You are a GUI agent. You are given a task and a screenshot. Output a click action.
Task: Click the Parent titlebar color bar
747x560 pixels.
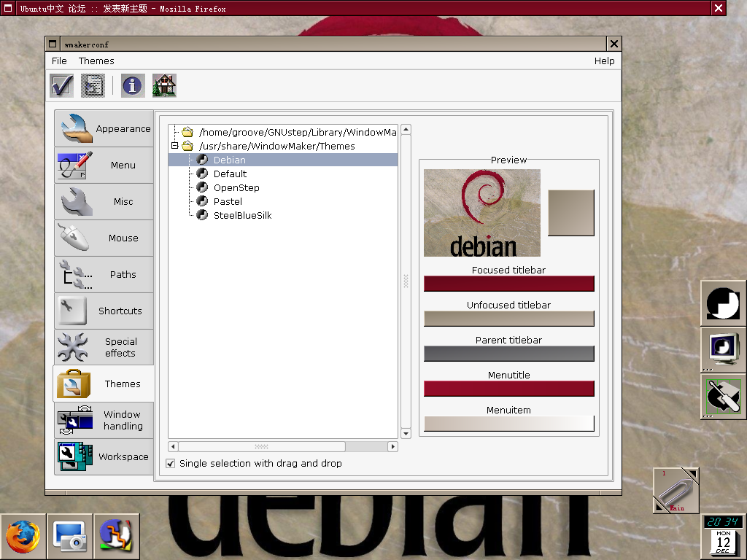508,354
